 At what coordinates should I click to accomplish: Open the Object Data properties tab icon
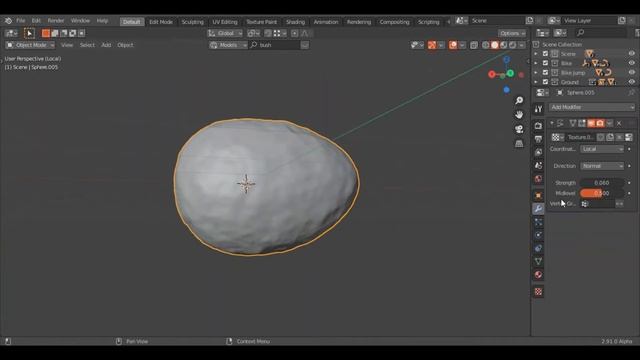point(538,261)
